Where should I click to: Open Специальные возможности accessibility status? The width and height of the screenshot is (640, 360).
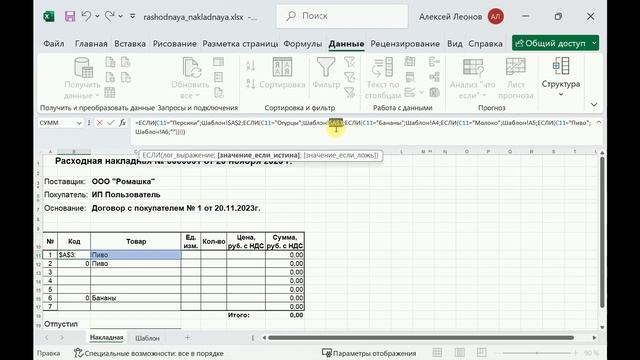(149, 353)
